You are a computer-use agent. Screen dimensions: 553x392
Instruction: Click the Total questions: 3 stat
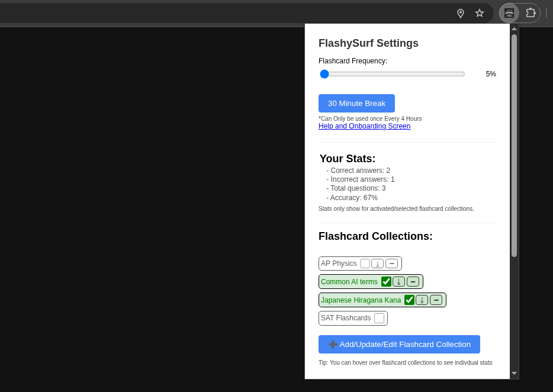coord(356,188)
